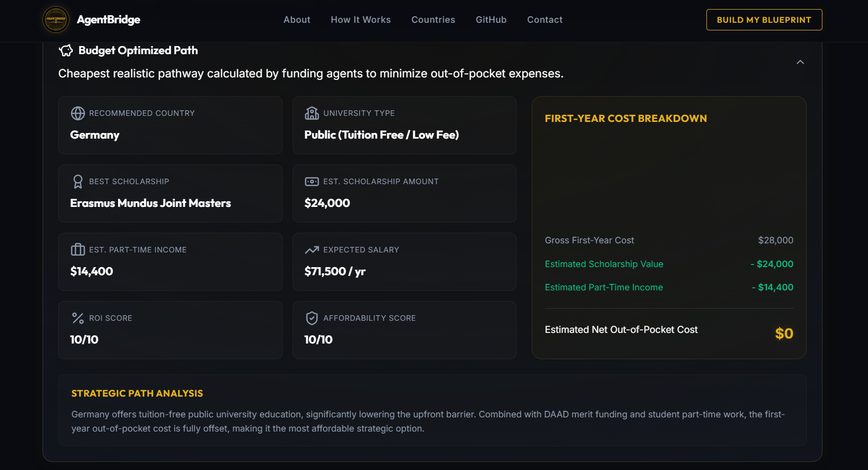This screenshot has height=470, width=868.
Task: Click the AgentBridge brand name text
Action: pyautogui.click(x=108, y=20)
